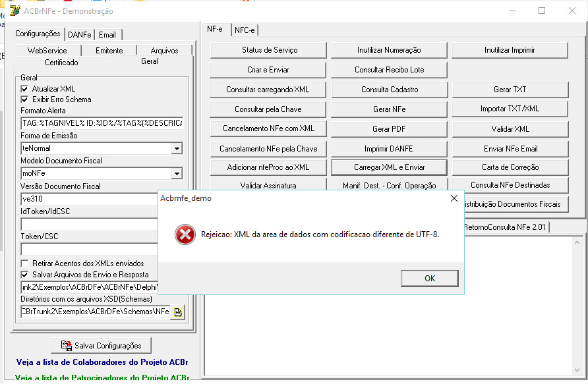Click the Token/CSC input field

89,249
